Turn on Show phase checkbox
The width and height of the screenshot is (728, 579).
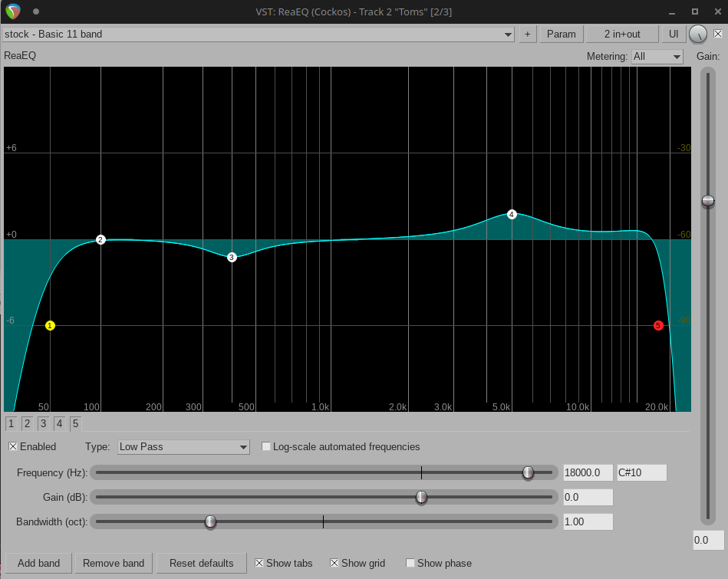click(x=410, y=563)
